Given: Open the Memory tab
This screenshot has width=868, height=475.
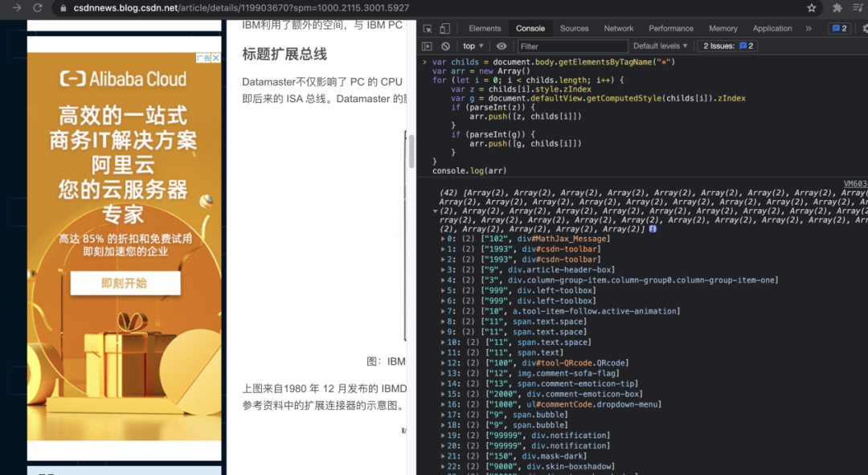Looking at the screenshot, I should (723, 28).
